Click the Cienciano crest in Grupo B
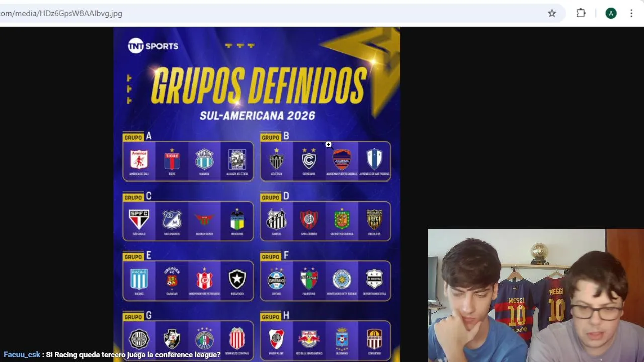The height and width of the screenshot is (362, 644). pyautogui.click(x=309, y=159)
